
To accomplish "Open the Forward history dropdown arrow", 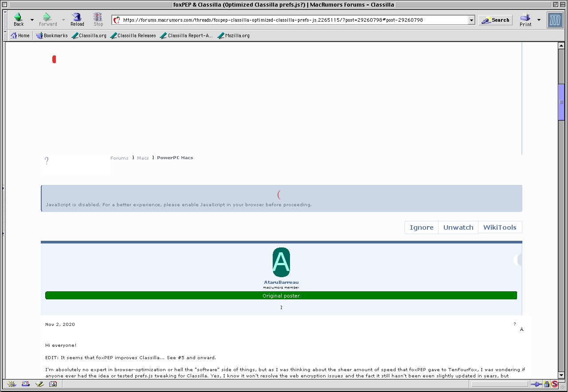I will coord(63,20).
